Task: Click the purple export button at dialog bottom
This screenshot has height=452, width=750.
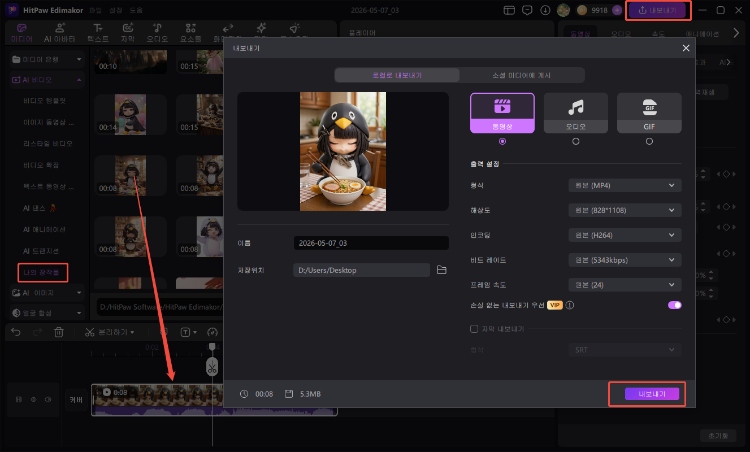Action: pos(651,394)
